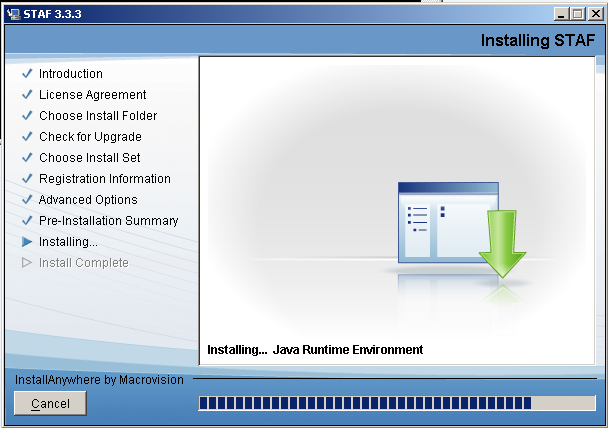The width and height of the screenshot is (610, 430).
Task: Click the checkmark beside License Agreement
Action: pyautogui.click(x=27, y=95)
